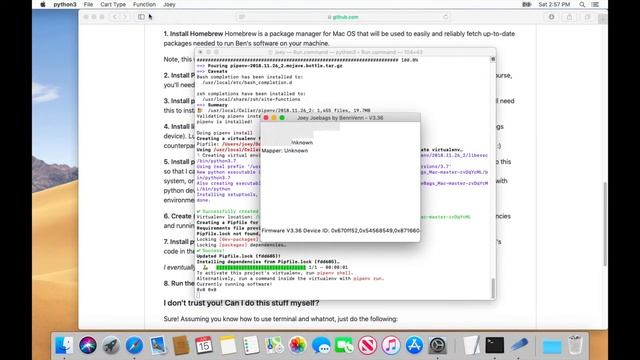Minimize the Joey Joebags window
The image size is (640, 360).
(274, 118)
